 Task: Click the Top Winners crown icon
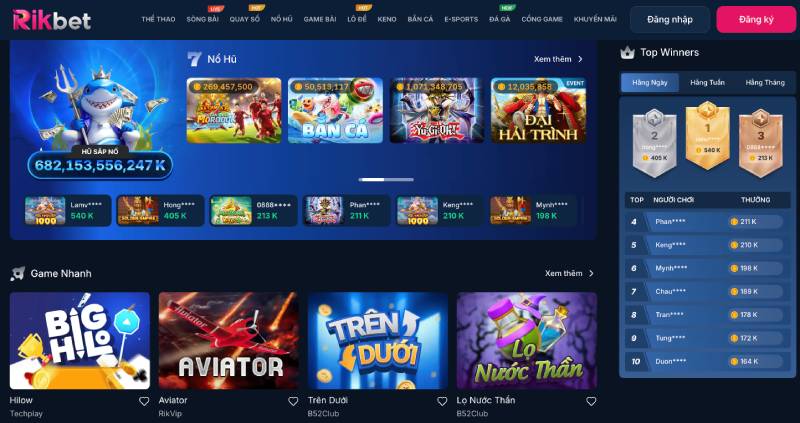[x=627, y=53]
